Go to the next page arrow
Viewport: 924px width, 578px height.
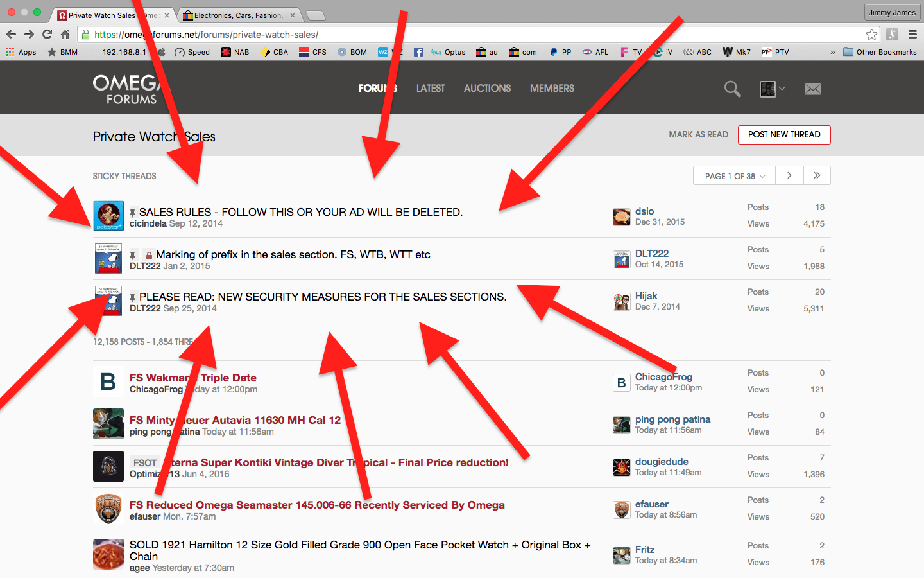pos(789,175)
